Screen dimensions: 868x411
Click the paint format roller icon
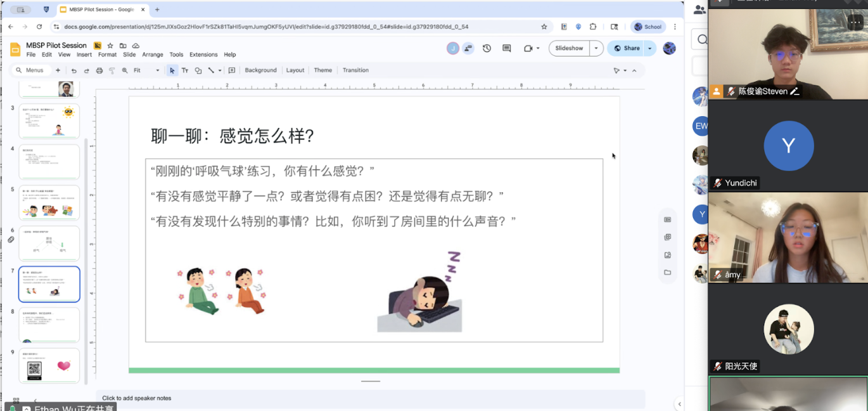point(112,70)
